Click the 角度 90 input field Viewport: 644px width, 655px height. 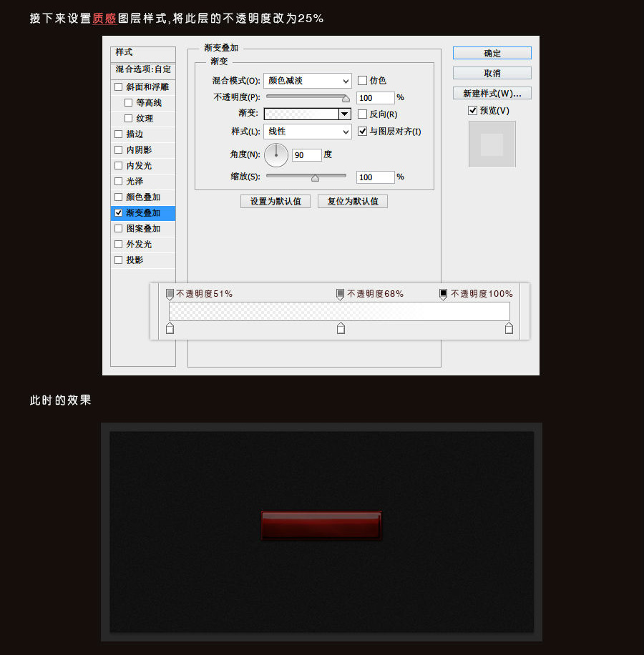pyautogui.click(x=307, y=155)
